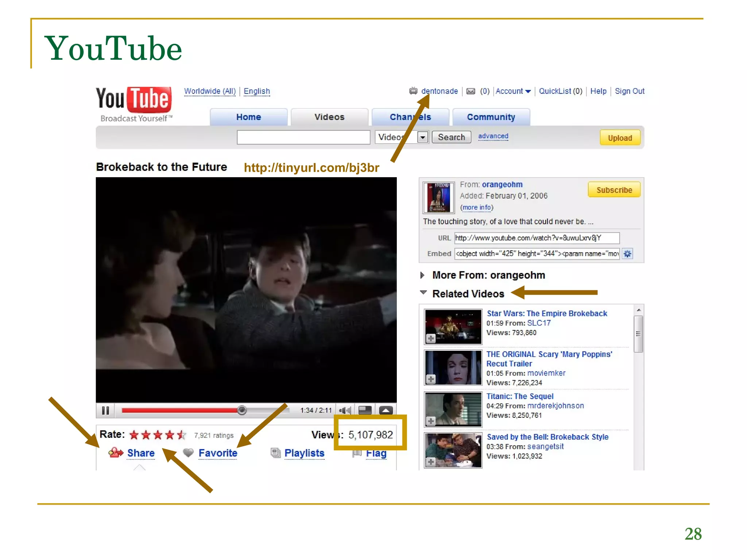
Task: Click the video progress slider knob
Action: coord(242,411)
